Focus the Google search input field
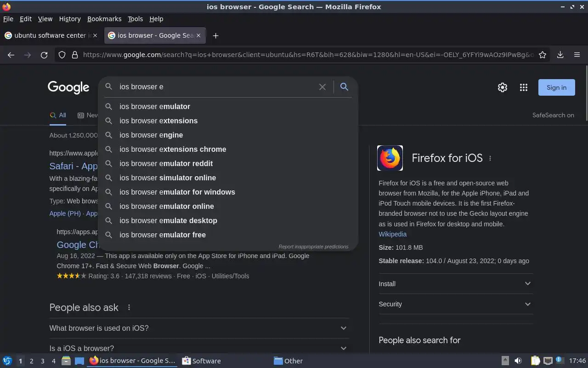This screenshot has width=588, height=368. [216, 87]
